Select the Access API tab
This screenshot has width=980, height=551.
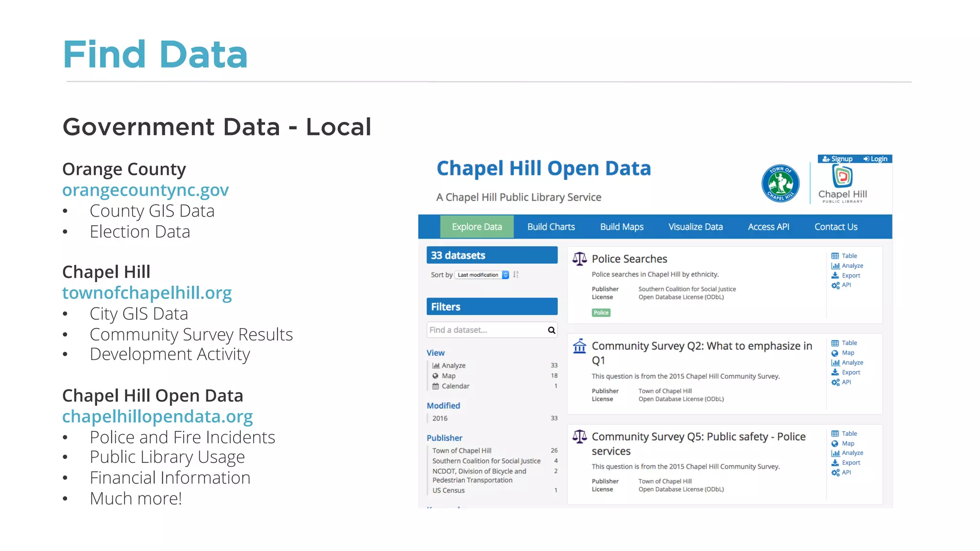(x=768, y=227)
